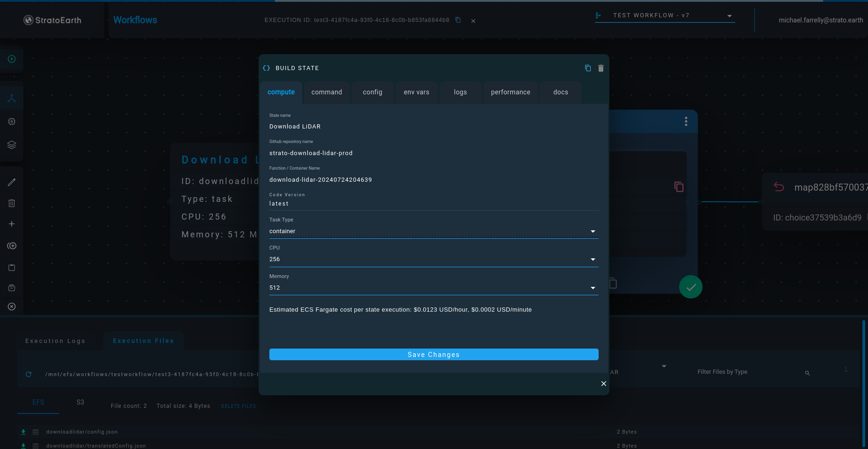868x449 pixels.
Task: Open the layers icon in sidebar
Action: coord(12,145)
